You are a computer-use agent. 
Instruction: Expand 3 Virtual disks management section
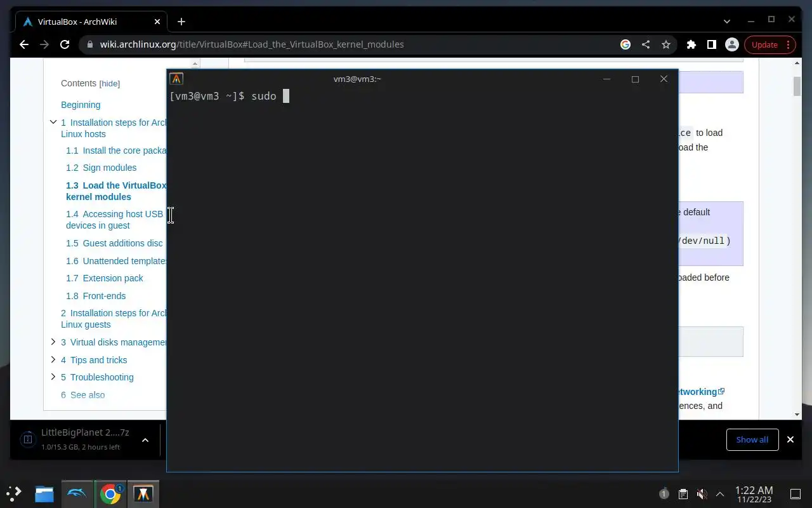click(x=53, y=342)
